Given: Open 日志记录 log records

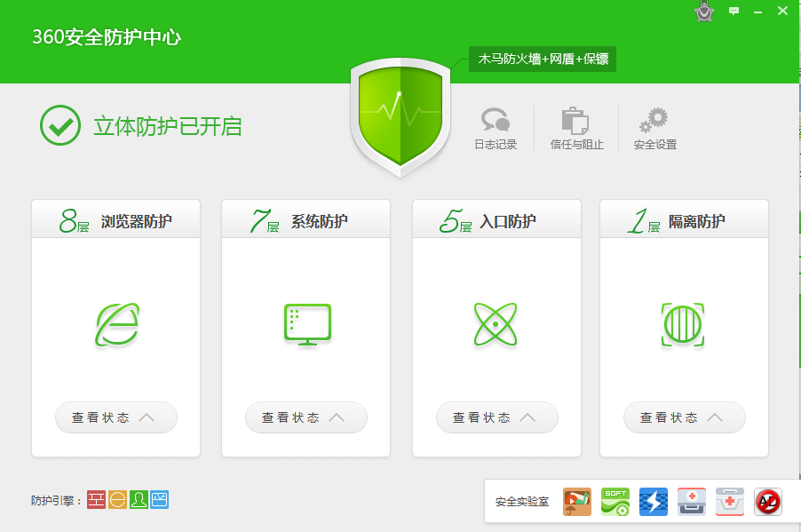Looking at the screenshot, I should (x=496, y=129).
